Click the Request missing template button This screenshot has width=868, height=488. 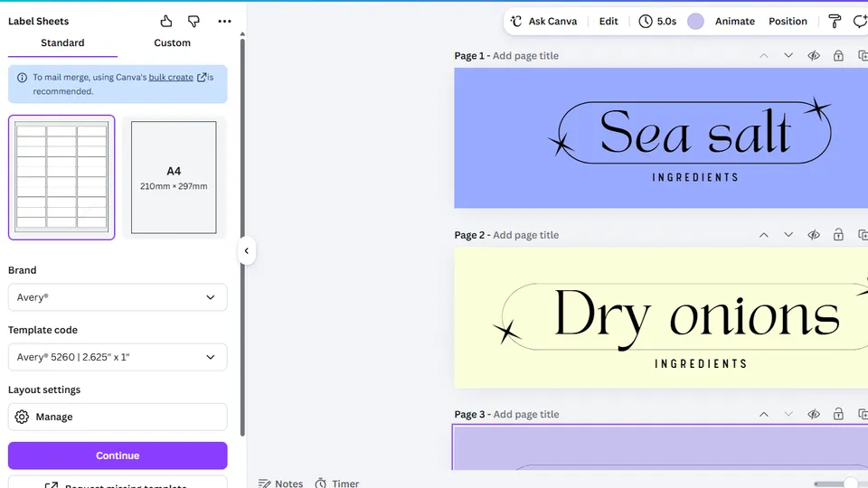point(118,483)
